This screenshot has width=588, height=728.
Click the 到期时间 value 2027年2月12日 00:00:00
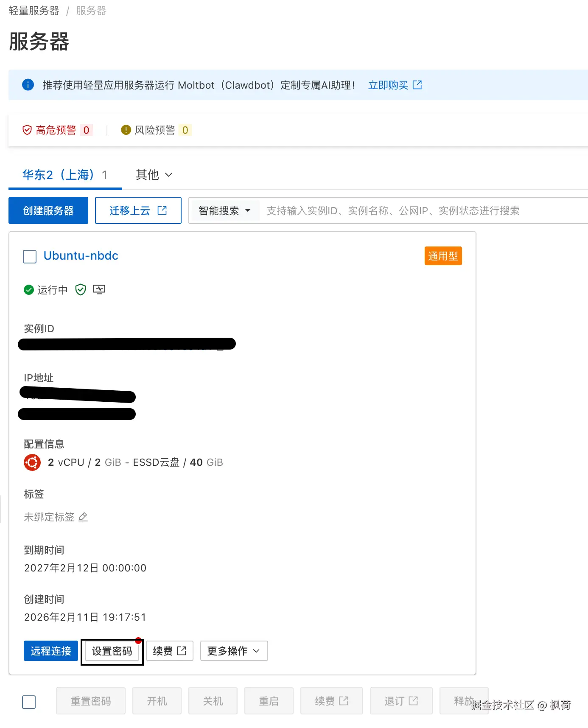click(x=85, y=568)
